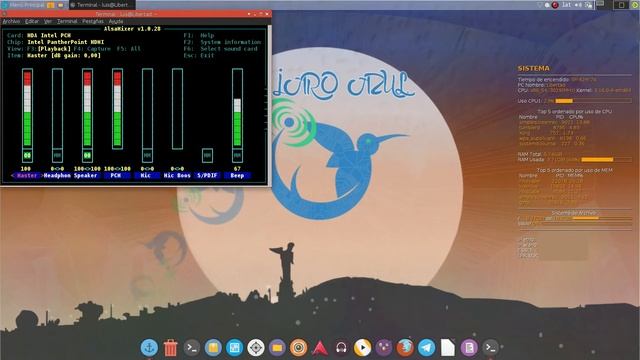Image resolution: width=640 pixels, height=360 pixels.
Task: Click the 'Esc: Exit' text
Action: [x=199, y=55]
